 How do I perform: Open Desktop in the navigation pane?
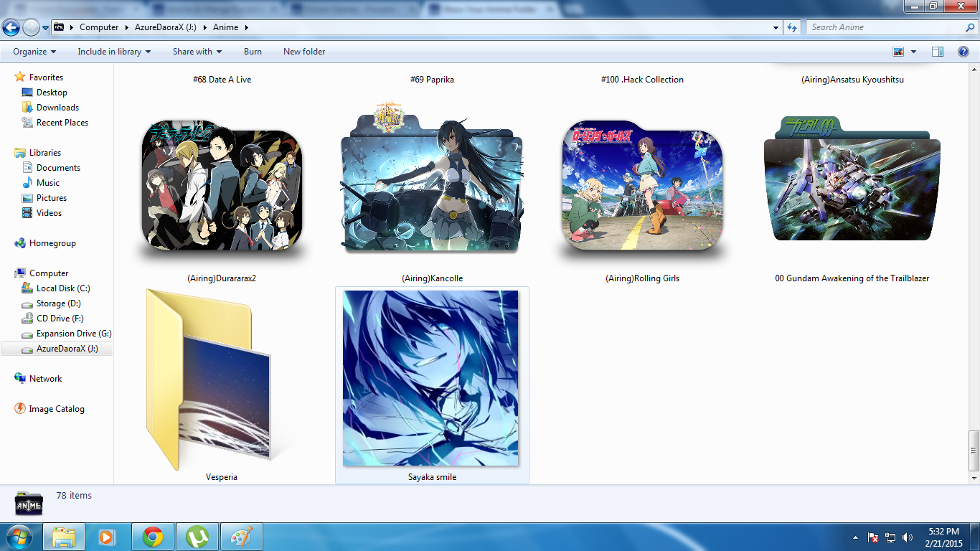pyautogui.click(x=52, y=93)
